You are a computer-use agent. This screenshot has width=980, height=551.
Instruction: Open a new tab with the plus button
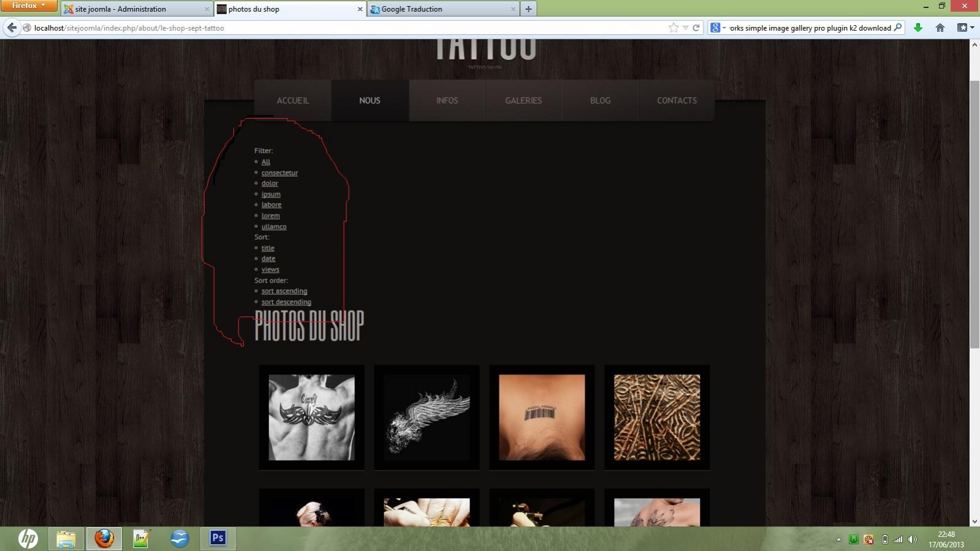click(x=528, y=9)
